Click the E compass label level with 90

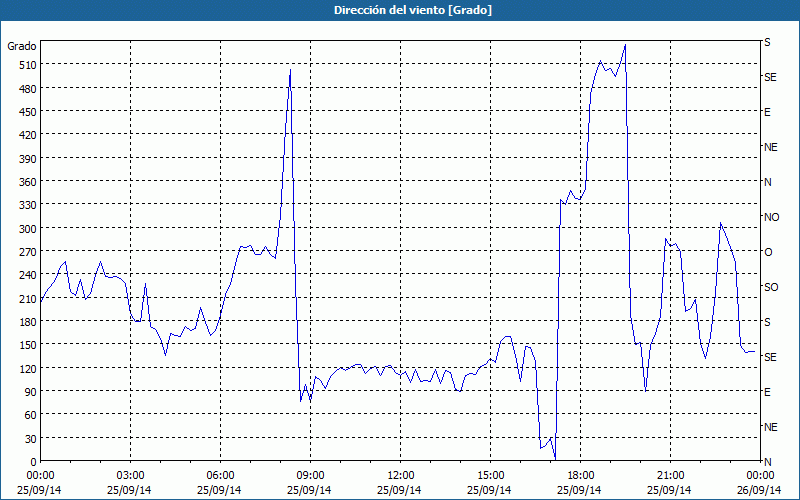(767, 392)
